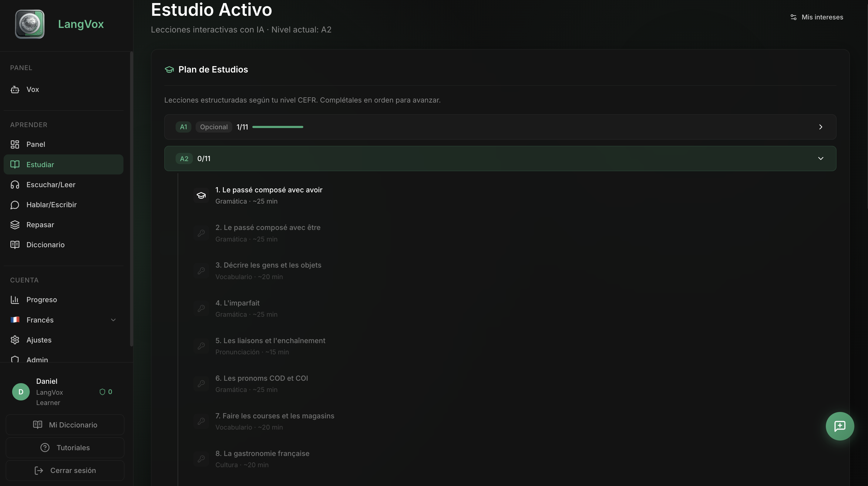This screenshot has width=868, height=486.
Task: Click the lock key icon beside Les pronoms COD
Action: 201,383
